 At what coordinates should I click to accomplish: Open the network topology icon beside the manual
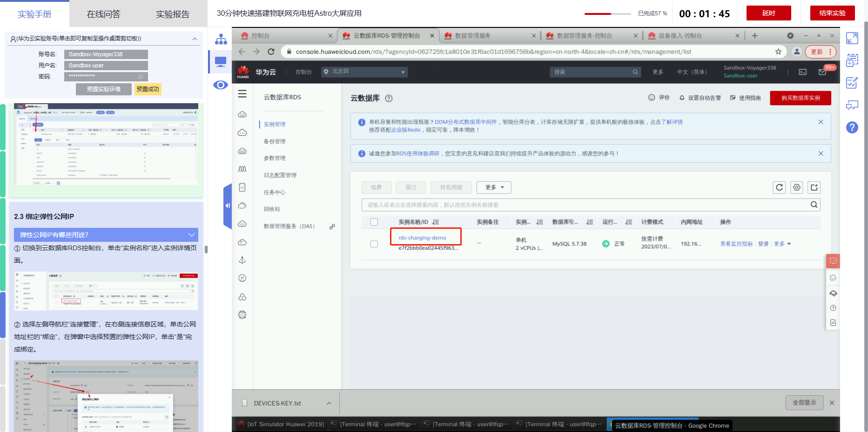tap(221, 39)
